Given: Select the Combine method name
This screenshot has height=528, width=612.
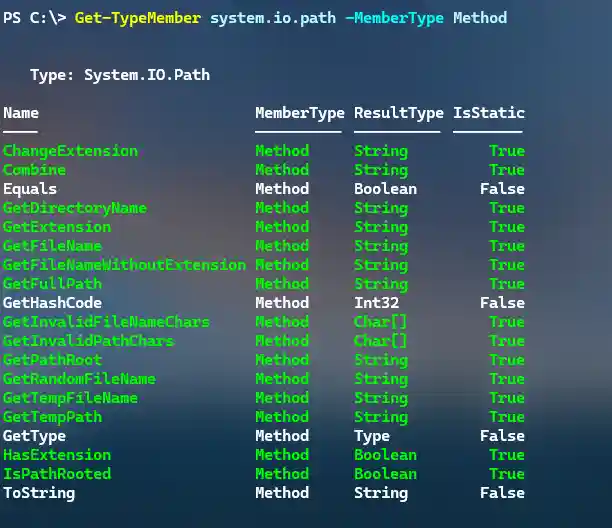Looking at the screenshot, I should coord(34,170).
